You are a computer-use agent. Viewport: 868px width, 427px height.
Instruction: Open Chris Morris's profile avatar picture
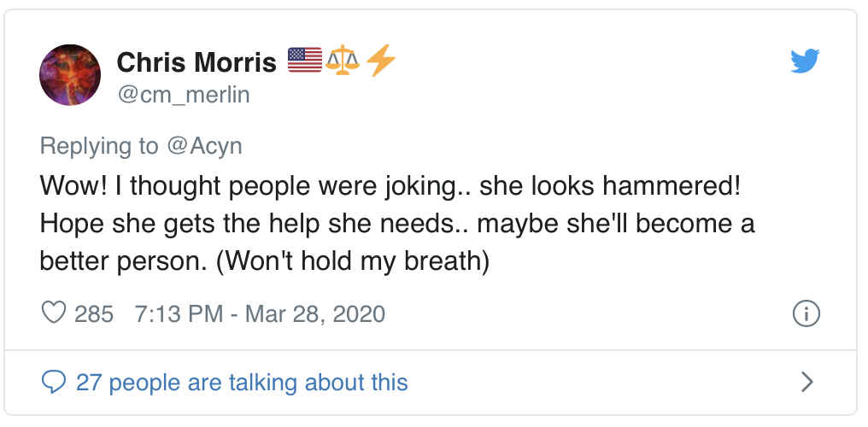[x=70, y=75]
